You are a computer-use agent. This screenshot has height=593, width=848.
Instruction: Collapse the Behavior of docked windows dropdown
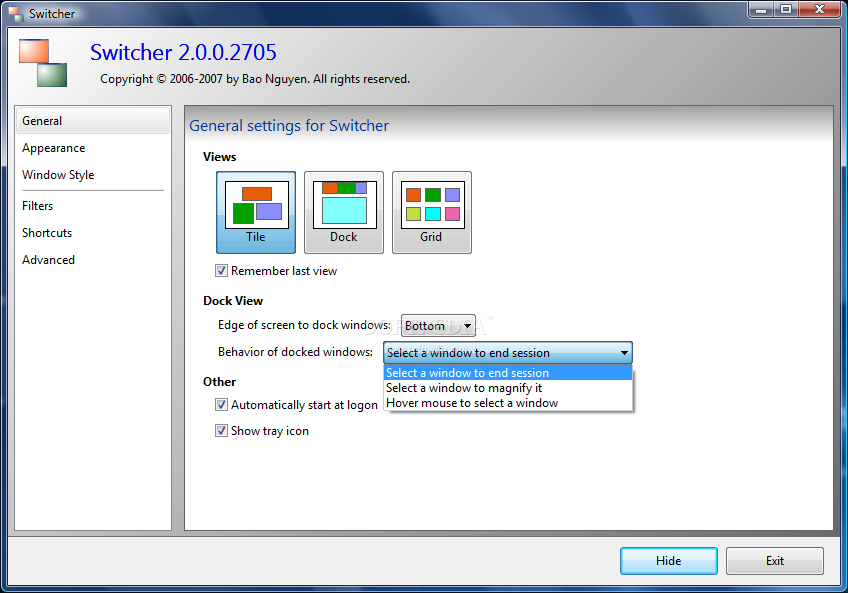pos(508,353)
